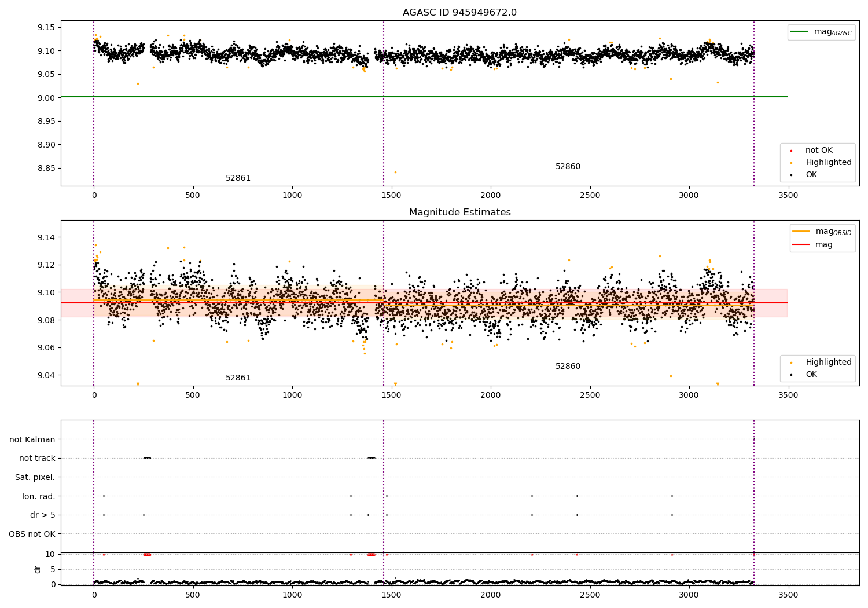Viewport: 868px width, 608px height.
Task: Click the 52861 observation label in top plot
Action: [238, 178]
